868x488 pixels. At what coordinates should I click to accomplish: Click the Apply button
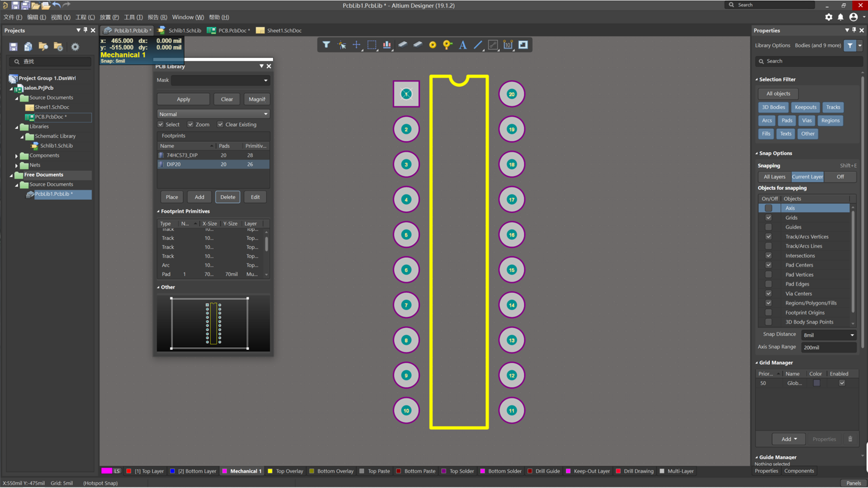click(183, 99)
